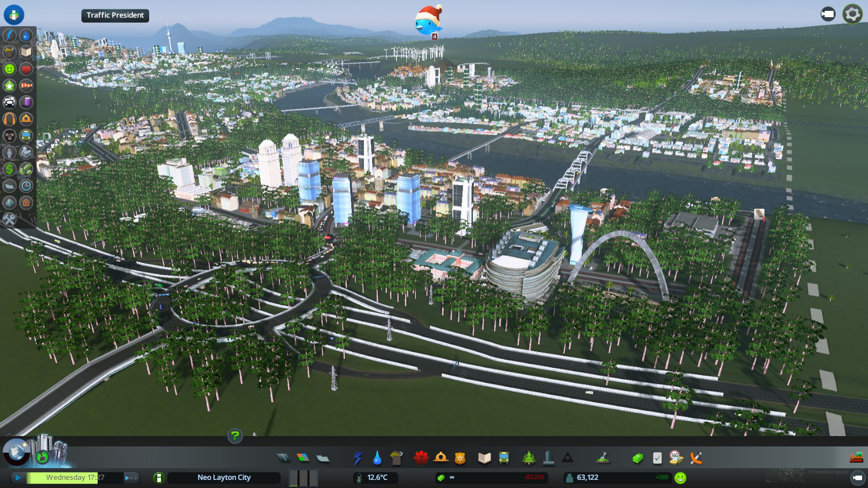Image resolution: width=868 pixels, height=488 pixels.
Task: Toggle free camera mode at top
Action: [x=828, y=14]
